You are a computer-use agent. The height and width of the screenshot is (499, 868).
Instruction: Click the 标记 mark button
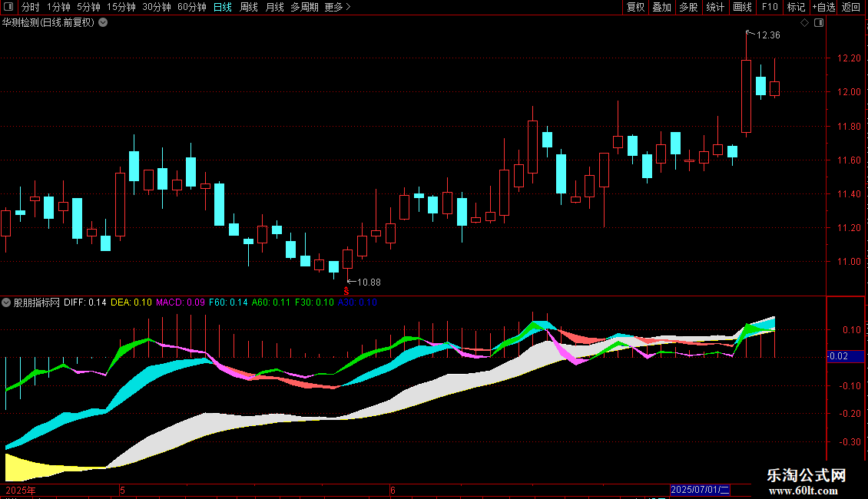(796, 7)
